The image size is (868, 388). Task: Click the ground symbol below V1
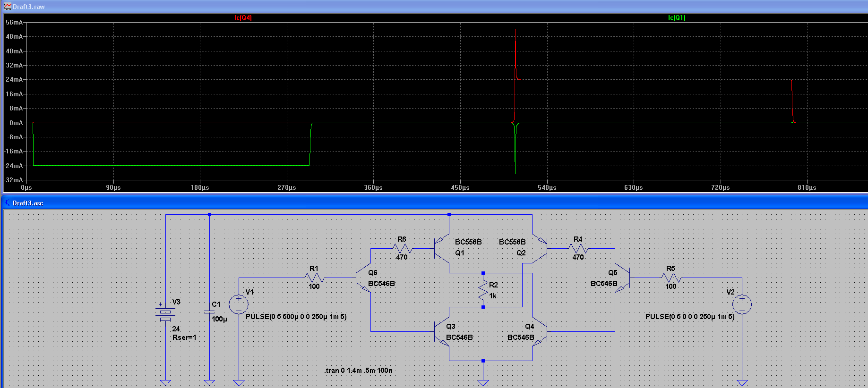239,382
